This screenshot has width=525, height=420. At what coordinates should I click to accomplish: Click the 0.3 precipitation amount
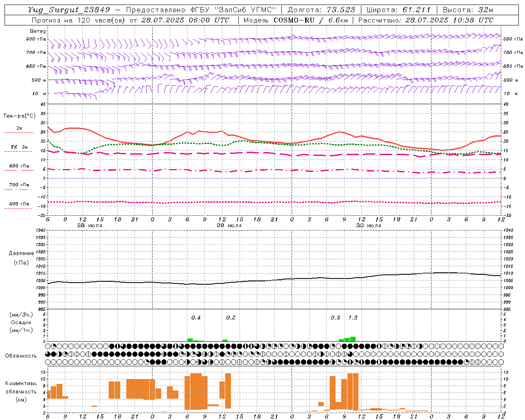click(x=336, y=318)
